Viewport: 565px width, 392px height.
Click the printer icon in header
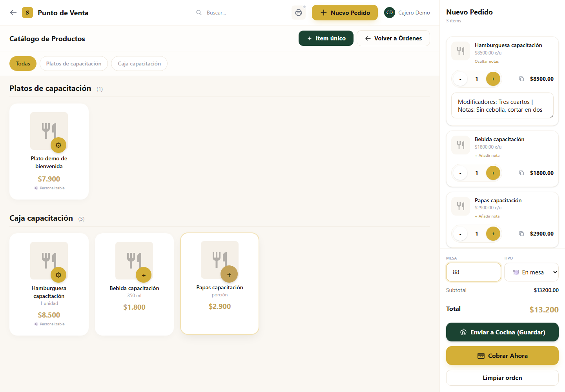(x=298, y=13)
